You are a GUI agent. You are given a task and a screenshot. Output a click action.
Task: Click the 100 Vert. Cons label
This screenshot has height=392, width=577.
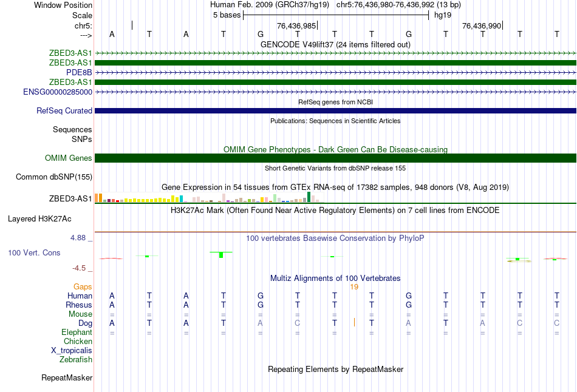click(x=34, y=252)
